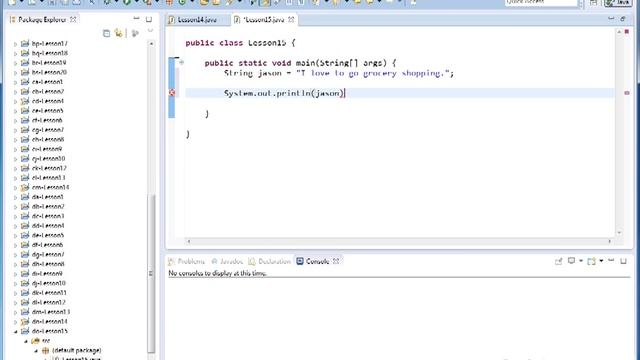Click the String jason declaration line
This screenshot has width=640, height=360.
(x=339, y=73)
